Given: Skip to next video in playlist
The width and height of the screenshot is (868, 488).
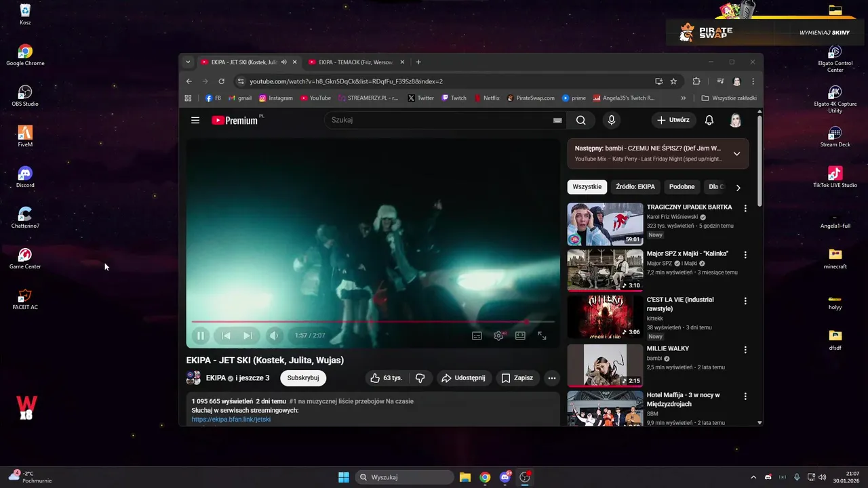Looking at the screenshot, I should coord(248,335).
